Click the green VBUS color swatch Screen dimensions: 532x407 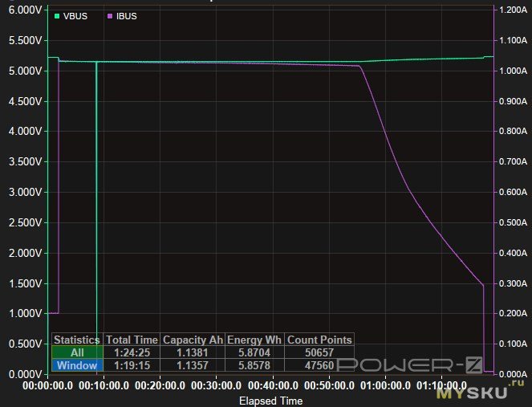click(x=57, y=16)
